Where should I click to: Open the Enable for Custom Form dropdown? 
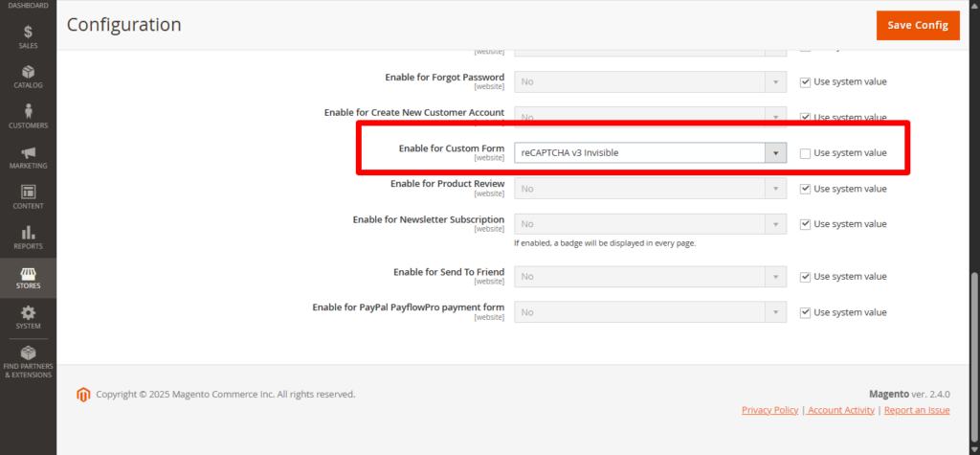click(x=650, y=153)
